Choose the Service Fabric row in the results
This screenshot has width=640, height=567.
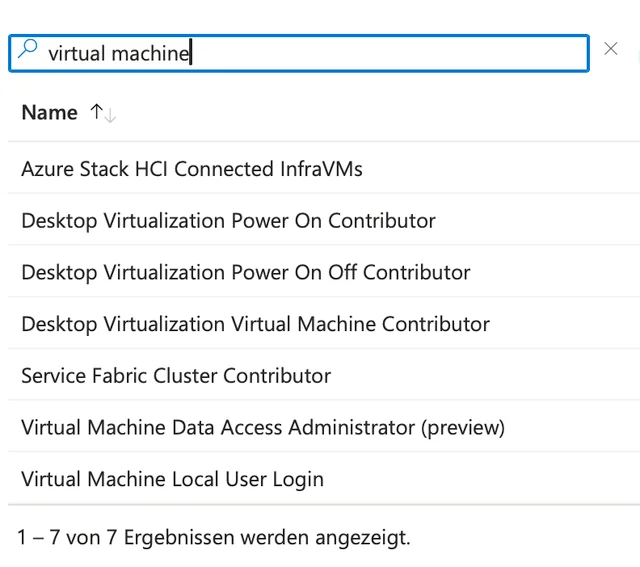coord(176,376)
